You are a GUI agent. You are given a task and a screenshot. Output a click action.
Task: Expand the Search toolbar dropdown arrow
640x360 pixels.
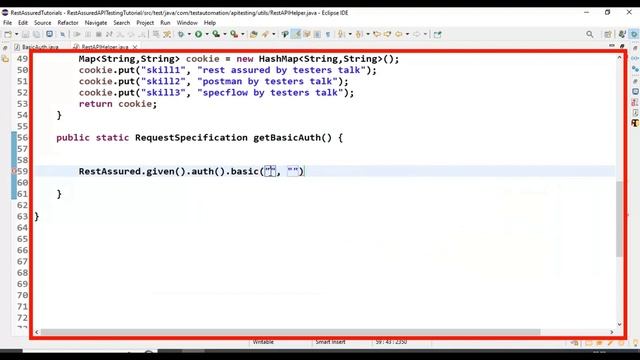pos(273,34)
